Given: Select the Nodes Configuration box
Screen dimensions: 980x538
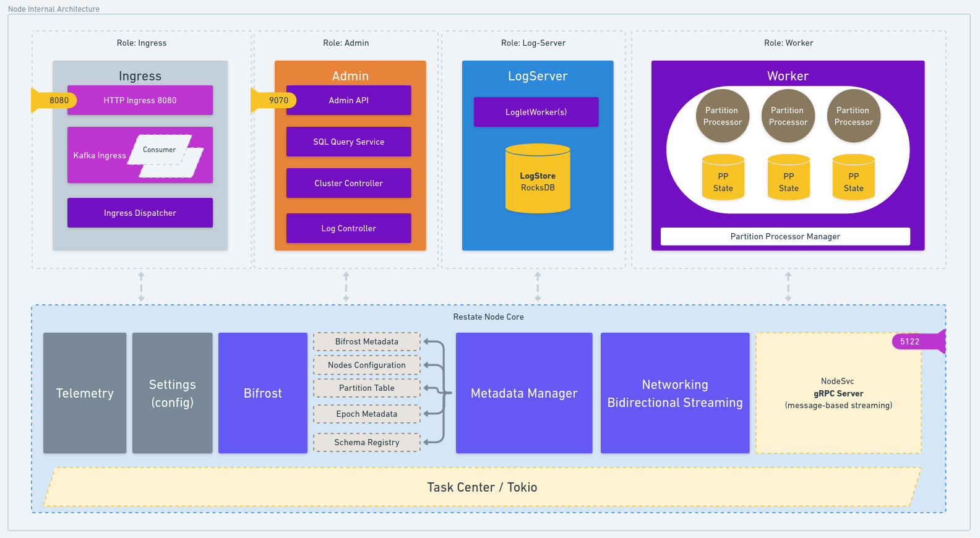Looking at the screenshot, I should pos(367,365).
